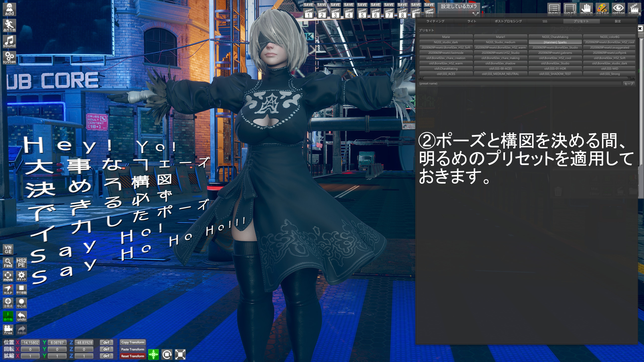Open the anim panel
Image resolution: width=644 pixels, height=362 pixels.
coord(9,26)
